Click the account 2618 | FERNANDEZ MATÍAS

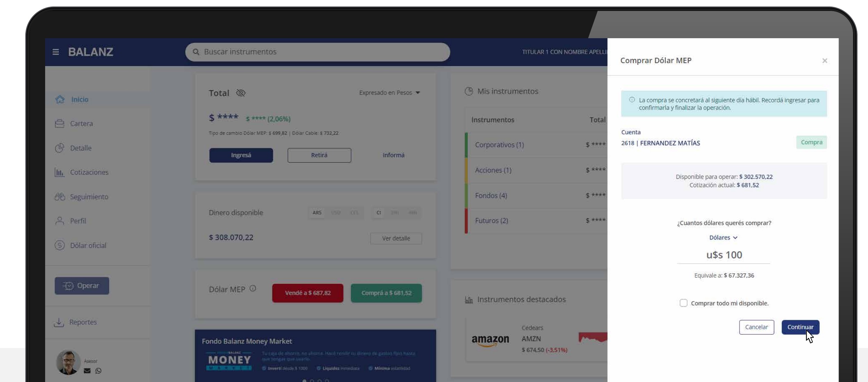click(660, 143)
